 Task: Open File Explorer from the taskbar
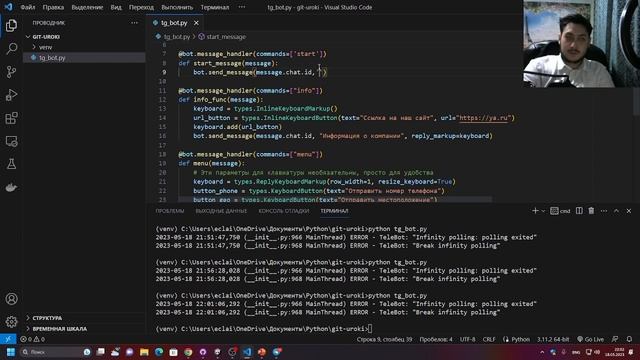pos(144,352)
